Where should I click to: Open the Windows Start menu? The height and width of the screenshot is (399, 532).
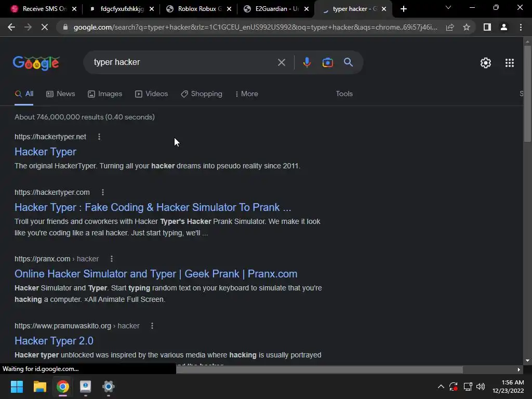click(17, 387)
